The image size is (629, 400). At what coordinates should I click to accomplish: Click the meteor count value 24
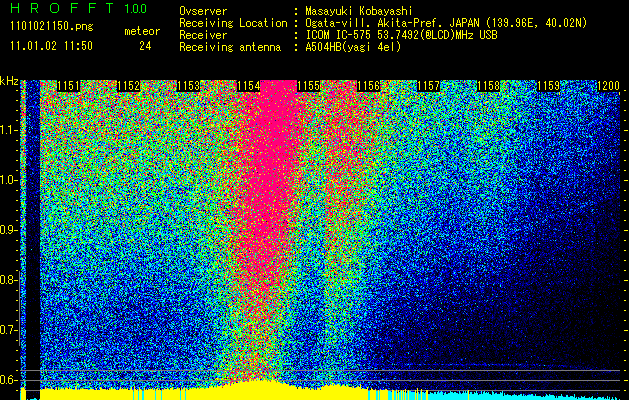point(145,46)
